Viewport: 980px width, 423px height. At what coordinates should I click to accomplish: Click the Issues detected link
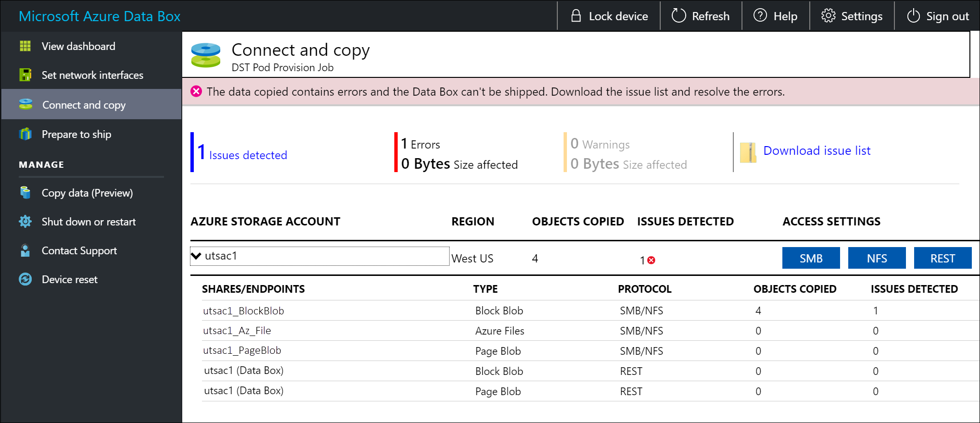248,155
